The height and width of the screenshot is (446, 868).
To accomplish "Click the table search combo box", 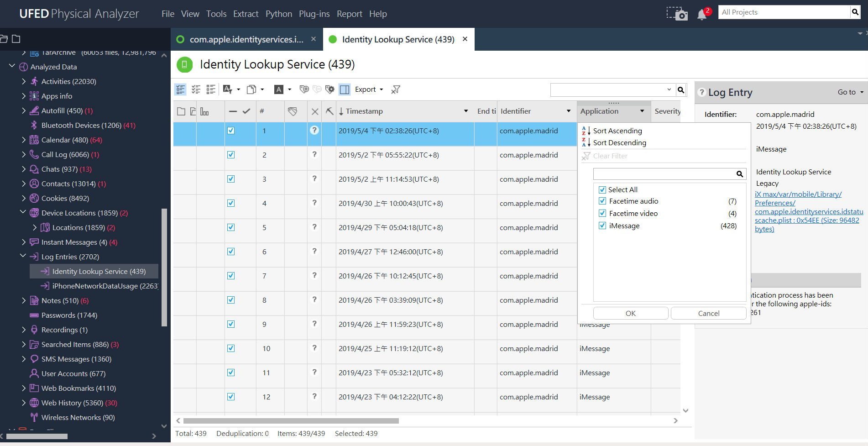I will 612,90.
